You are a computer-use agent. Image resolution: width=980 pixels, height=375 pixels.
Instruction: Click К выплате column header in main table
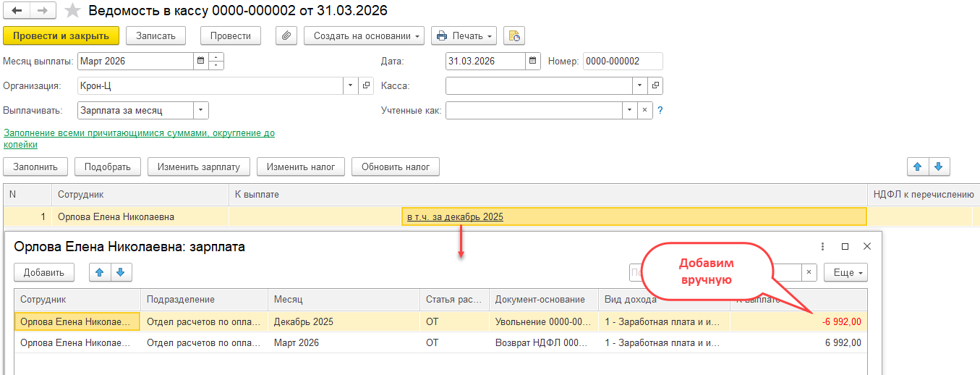click(547, 195)
